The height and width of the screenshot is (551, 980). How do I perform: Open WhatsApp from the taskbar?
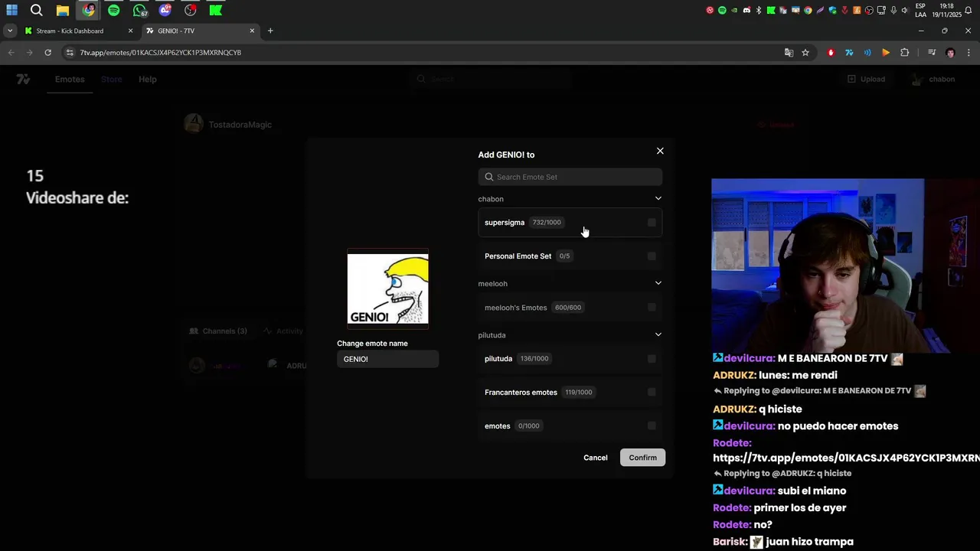[139, 10]
